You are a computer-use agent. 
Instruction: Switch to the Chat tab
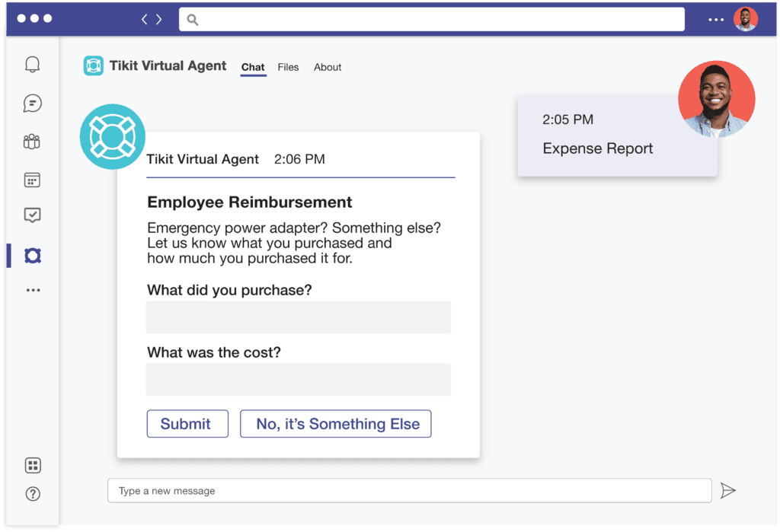[253, 67]
